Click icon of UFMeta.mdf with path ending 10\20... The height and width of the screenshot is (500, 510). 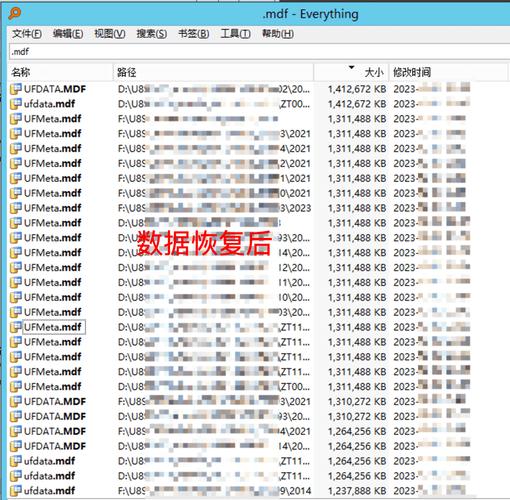click(x=16, y=297)
